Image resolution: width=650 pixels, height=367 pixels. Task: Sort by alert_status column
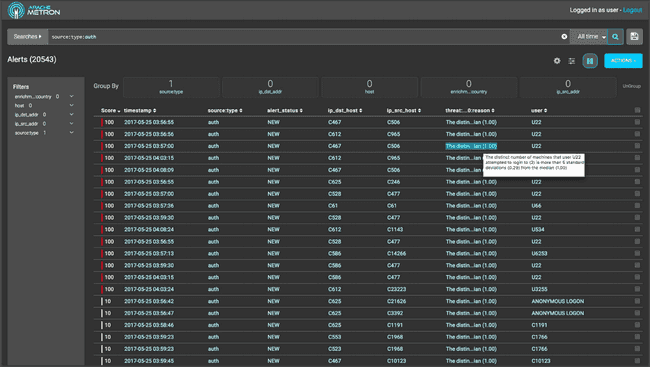click(285, 110)
